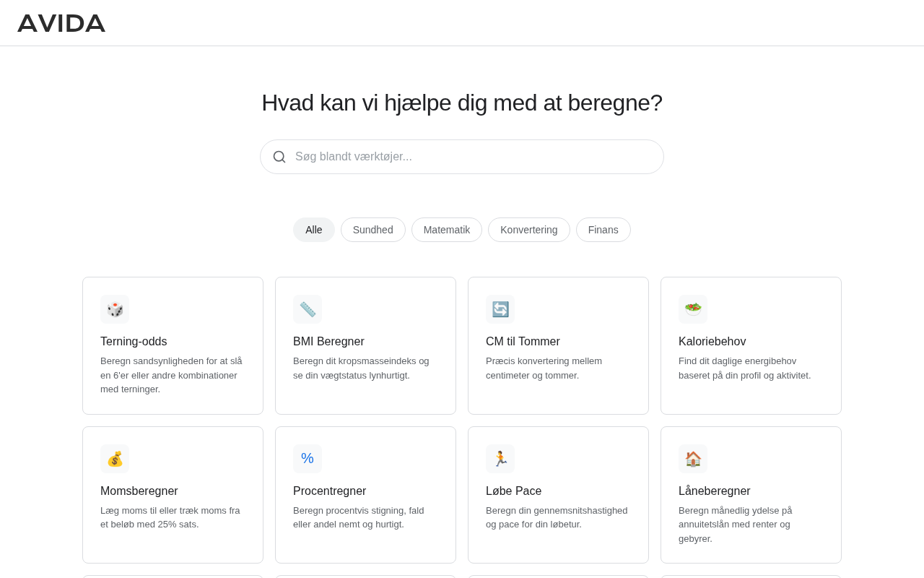
Task: Click the Terning-odds description text
Action: pyautogui.click(x=173, y=375)
